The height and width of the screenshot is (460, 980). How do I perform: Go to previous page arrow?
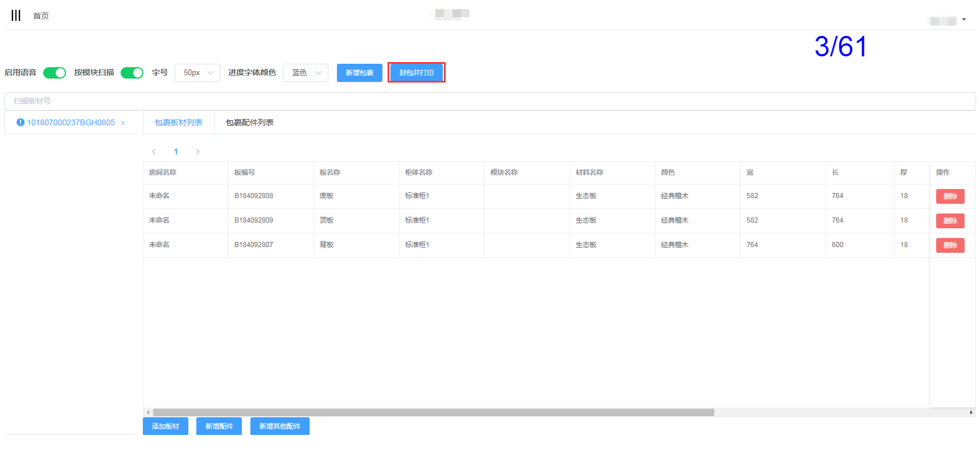click(154, 151)
